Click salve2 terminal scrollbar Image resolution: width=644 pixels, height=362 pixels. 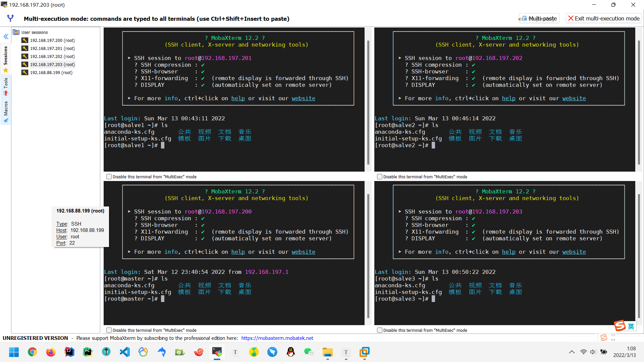click(639, 102)
